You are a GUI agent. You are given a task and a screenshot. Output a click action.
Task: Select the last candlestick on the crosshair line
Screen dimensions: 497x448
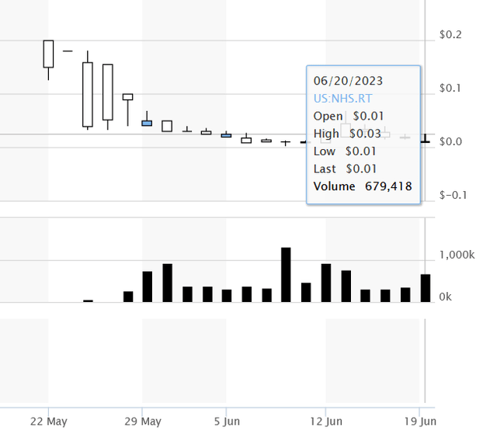pyautogui.click(x=426, y=140)
